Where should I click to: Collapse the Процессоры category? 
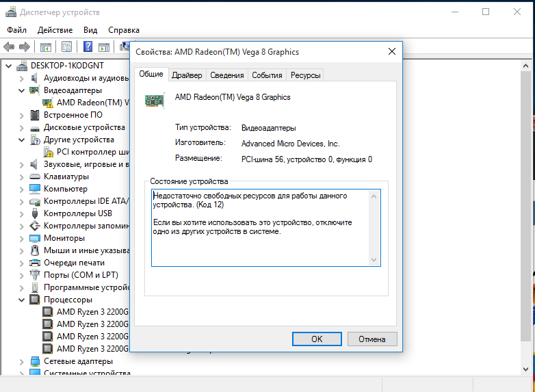coord(21,300)
